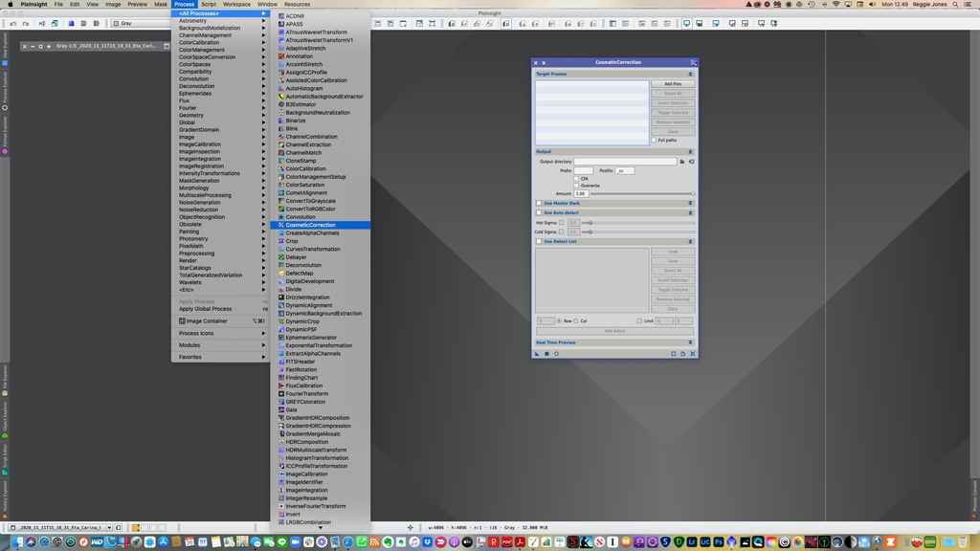The width and height of the screenshot is (980, 551).
Task: Select Image Container in the Process menu
Action: (221, 321)
